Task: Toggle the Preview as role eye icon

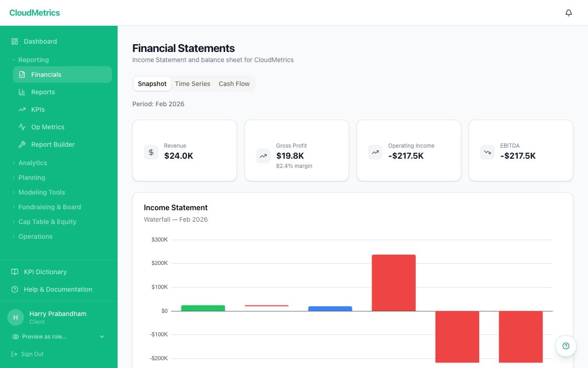Action: click(x=16, y=337)
